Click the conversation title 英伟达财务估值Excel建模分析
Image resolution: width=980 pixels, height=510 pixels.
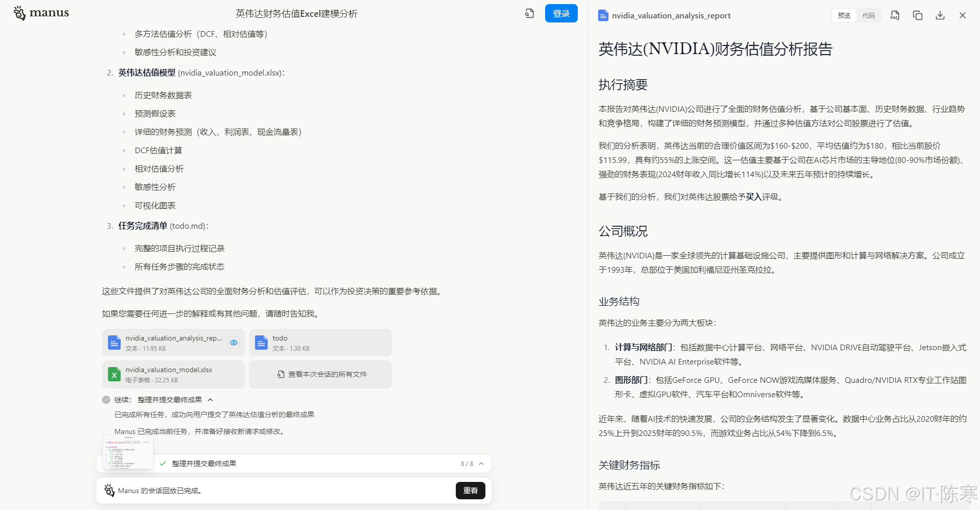297,14
